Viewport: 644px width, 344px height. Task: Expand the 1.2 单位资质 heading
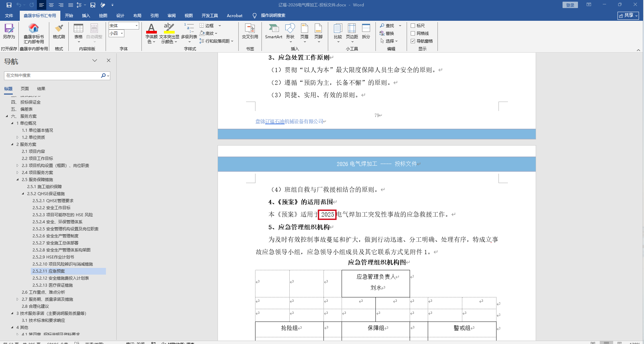point(17,137)
